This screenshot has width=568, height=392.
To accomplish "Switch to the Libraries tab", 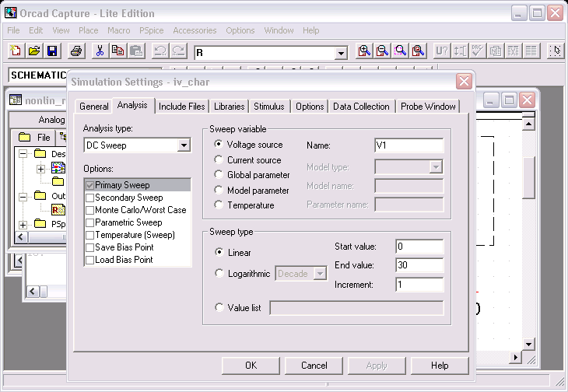I will click(x=230, y=107).
